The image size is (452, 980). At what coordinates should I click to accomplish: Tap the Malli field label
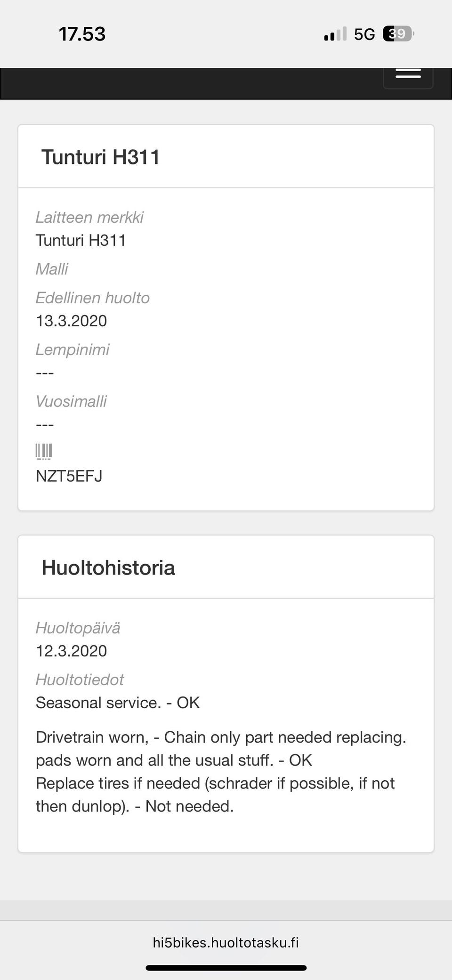point(52,269)
